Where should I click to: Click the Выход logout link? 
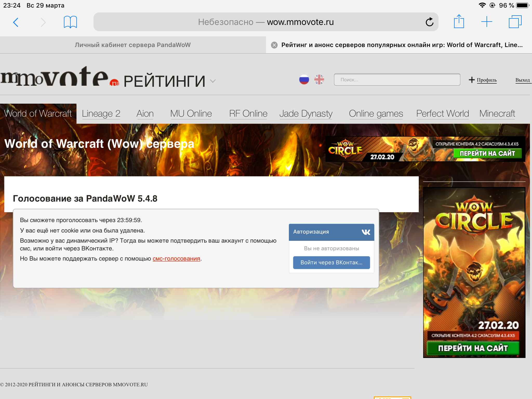522,80
